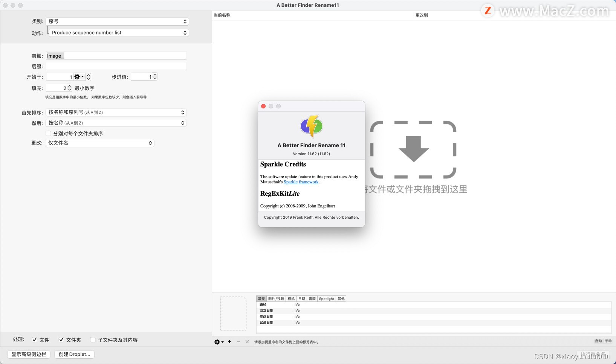Toggle the 文件夹 processing checkbox
616x364 pixels.
[x=61, y=340]
